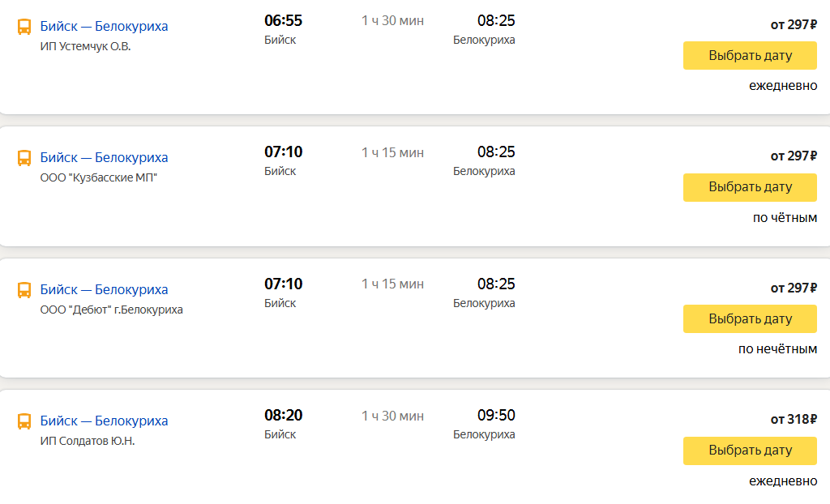Open Бийск — Белокуриха link by ИП Устемчук О.В.

pos(104,26)
